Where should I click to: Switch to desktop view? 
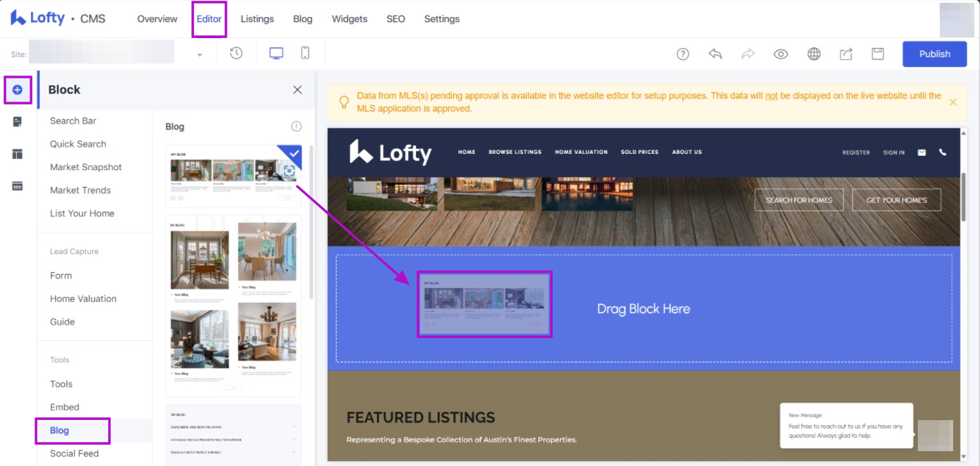click(277, 54)
